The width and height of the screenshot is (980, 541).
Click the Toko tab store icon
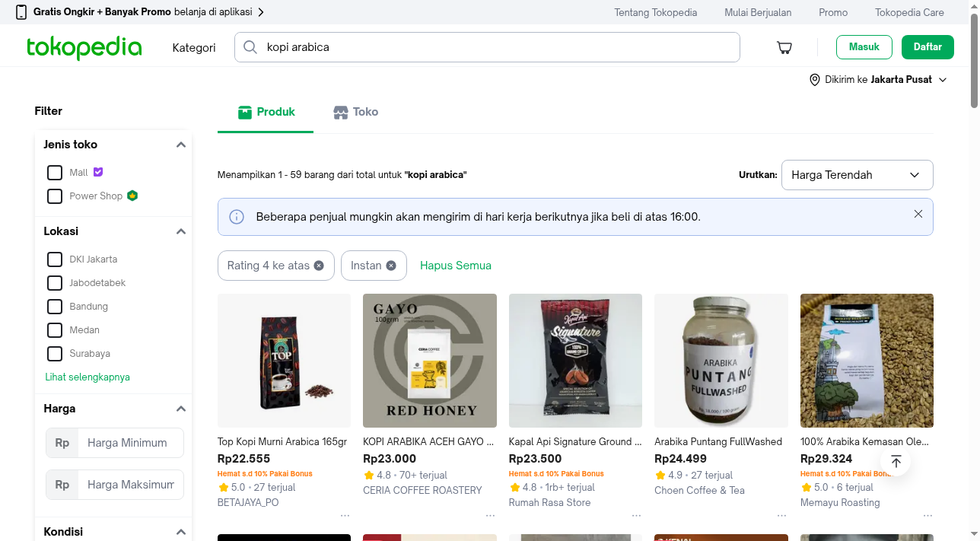pos(341,112)
